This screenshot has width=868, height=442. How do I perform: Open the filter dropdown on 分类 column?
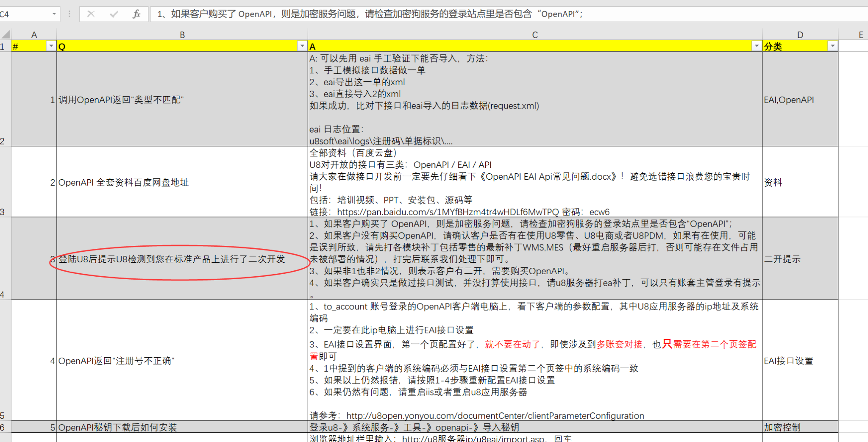pos(832,46)
